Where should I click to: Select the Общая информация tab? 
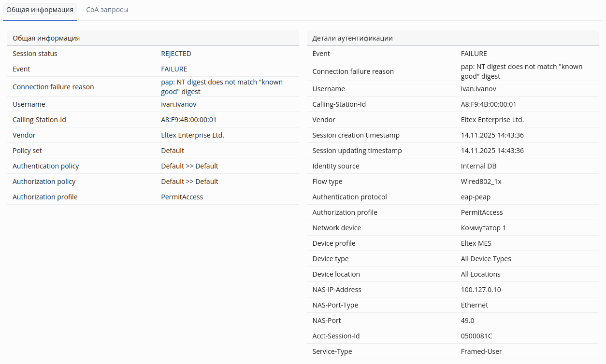[x=40, y=10]
